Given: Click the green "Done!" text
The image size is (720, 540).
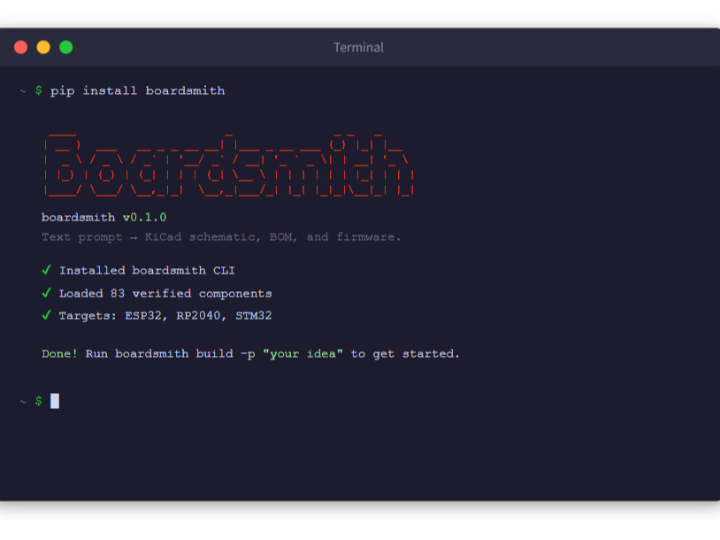Looking at the screenshot, I should (59, 354).
